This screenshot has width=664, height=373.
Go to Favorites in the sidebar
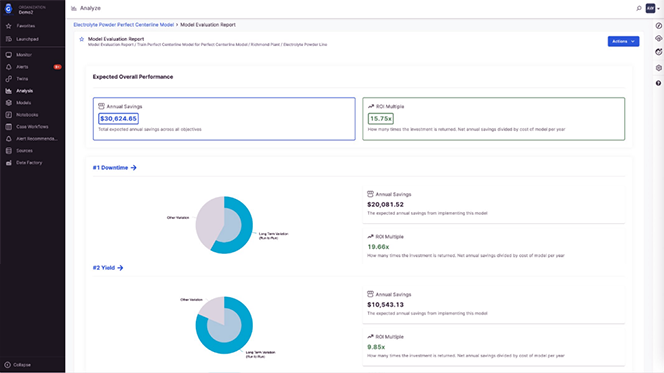pyautogui.click(x=25, y=26)
